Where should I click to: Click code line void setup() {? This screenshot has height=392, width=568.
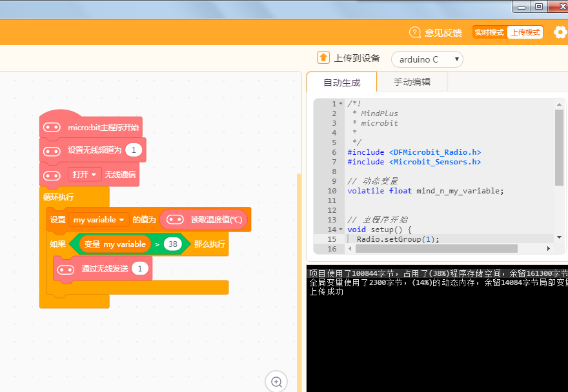(380, 230)
